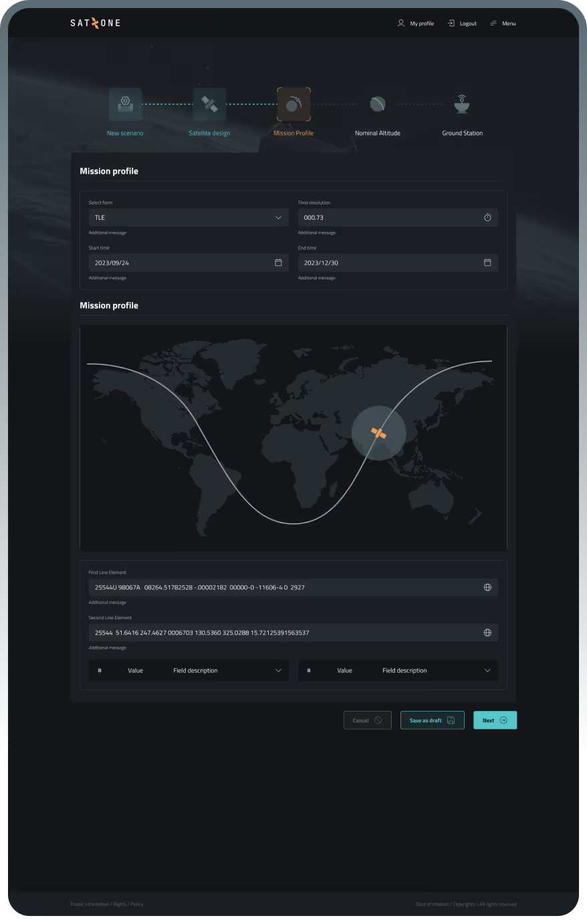Go to the Ground Station tab label
This screenshot has width=587, height=924.
pyautogui.click(x=462, y=133)
